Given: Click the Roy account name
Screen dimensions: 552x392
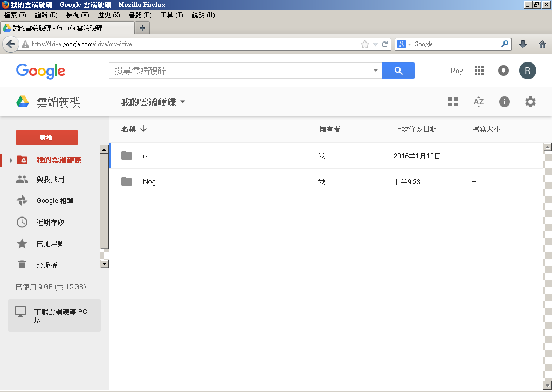Looking at the screenshot, I should click(457, 71).
